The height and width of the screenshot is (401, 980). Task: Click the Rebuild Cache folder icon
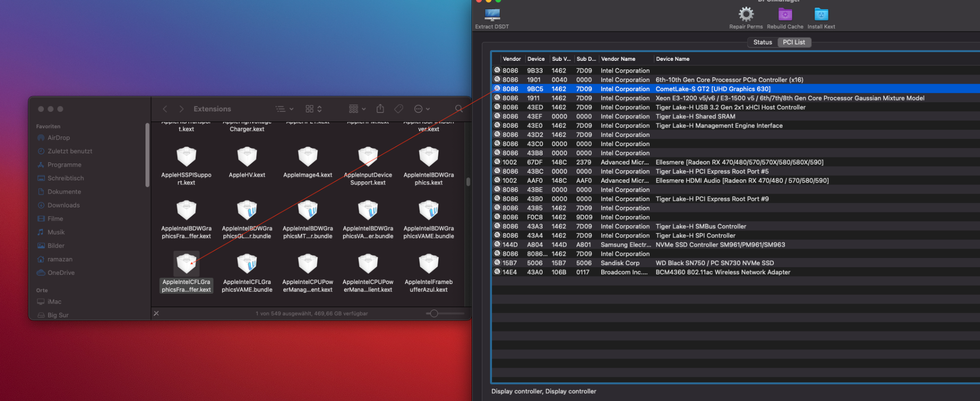click(785, 14)
